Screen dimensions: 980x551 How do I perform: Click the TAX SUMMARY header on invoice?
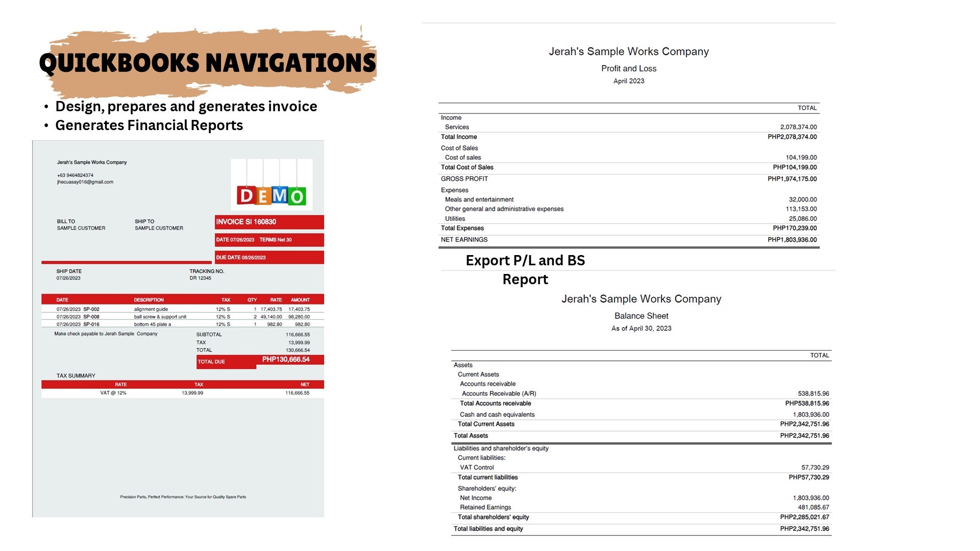click(x=76, y=376)
